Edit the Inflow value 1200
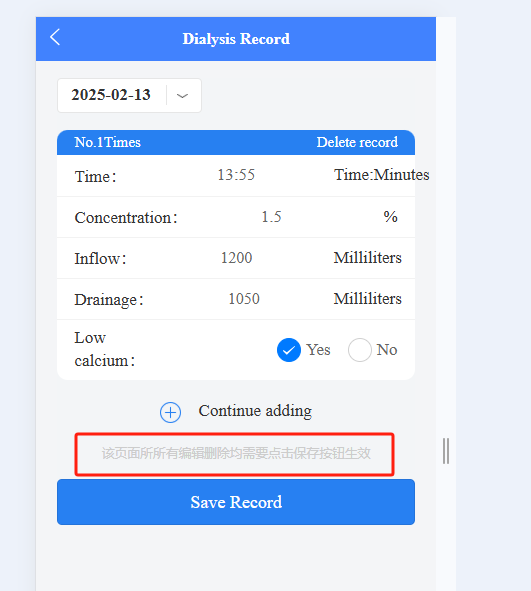531x591 pixels. [x=236, y=258]
